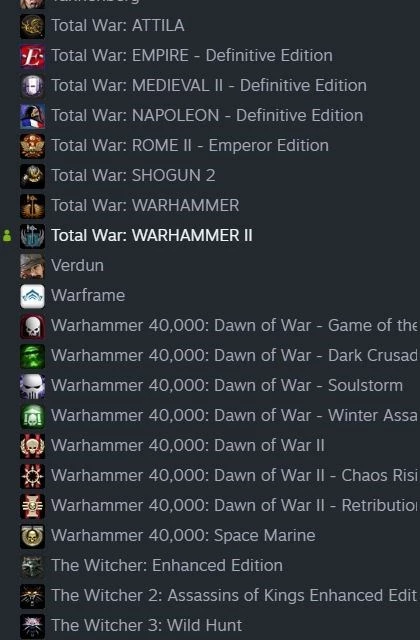Select Warhammer 40,000: Dawn of War II
Screen dimensions: 420x640
188,445
